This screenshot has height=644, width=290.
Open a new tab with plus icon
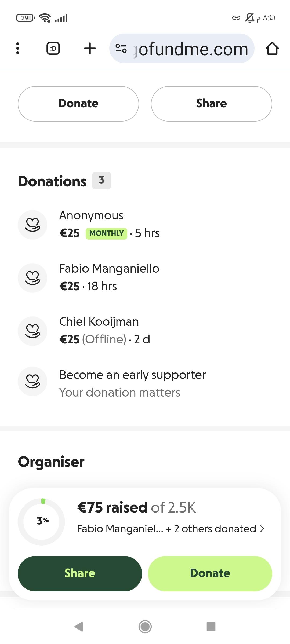(90, 49)
